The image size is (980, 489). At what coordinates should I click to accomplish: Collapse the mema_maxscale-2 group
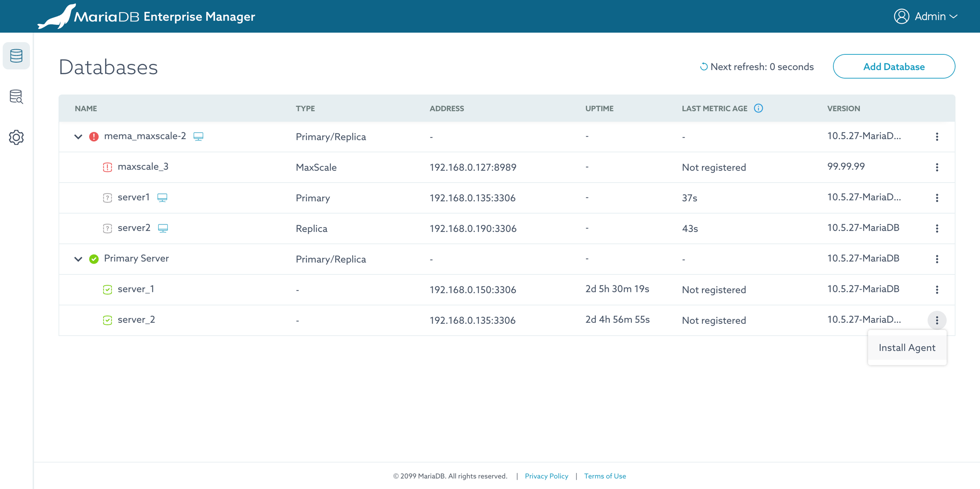[78, 137]
